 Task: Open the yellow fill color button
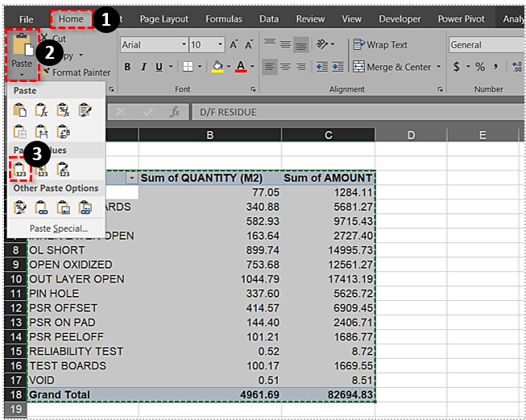(216, 67)
